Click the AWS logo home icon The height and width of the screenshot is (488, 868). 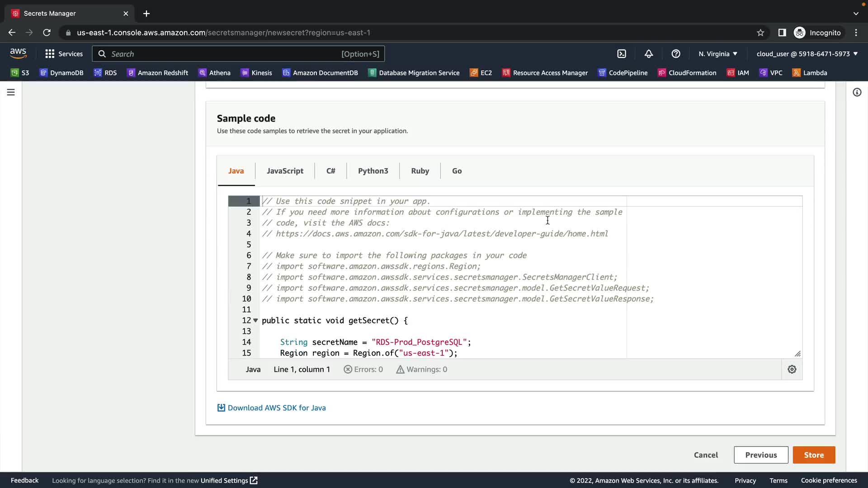point(18,53)
